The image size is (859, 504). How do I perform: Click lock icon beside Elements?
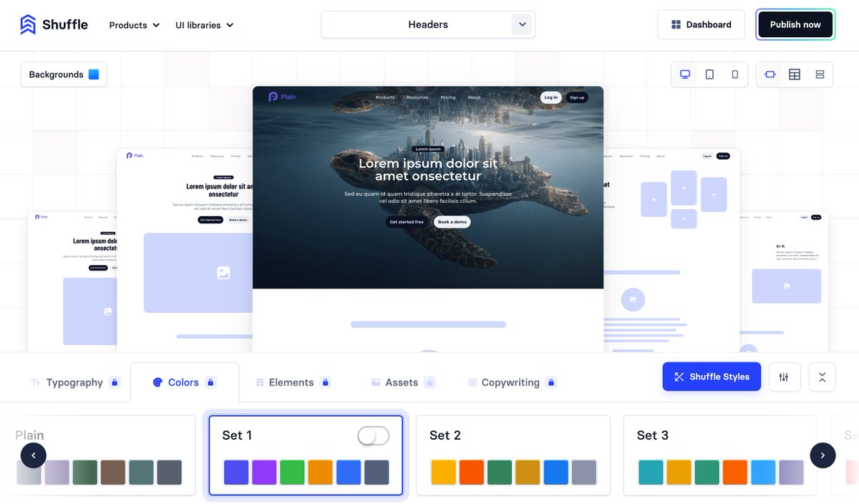coord(326,382)
